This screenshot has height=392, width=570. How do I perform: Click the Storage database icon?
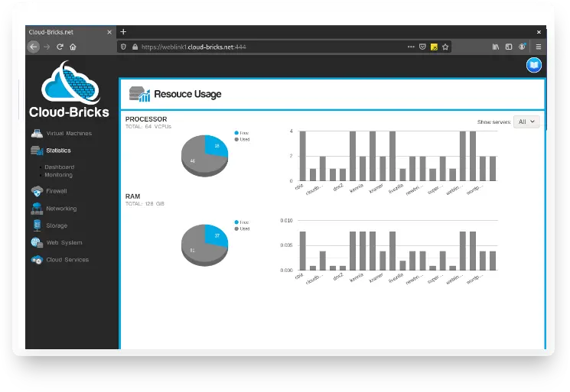[37, 225]
